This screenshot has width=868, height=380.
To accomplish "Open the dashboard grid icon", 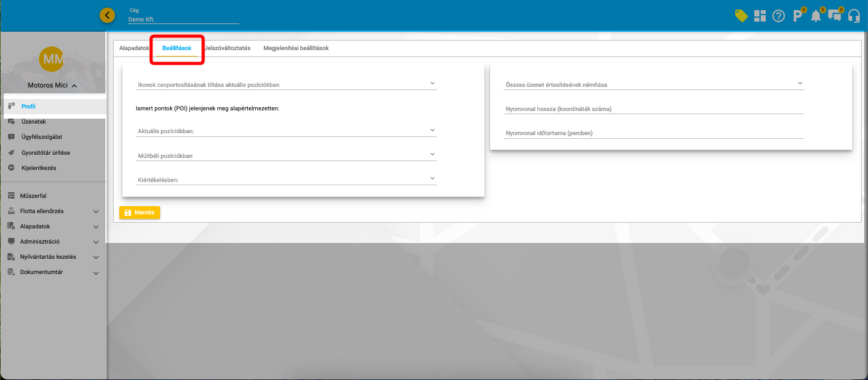I will click(x=760, y=16).
